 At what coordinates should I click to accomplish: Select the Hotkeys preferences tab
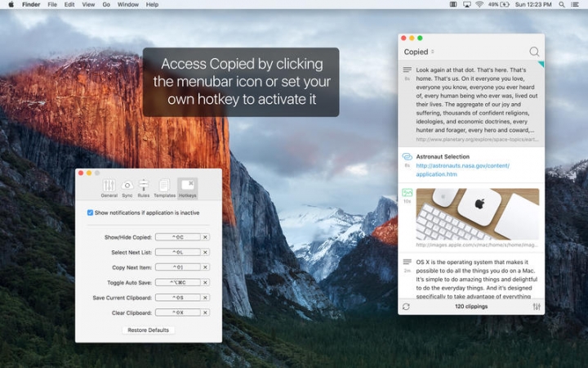188,188
